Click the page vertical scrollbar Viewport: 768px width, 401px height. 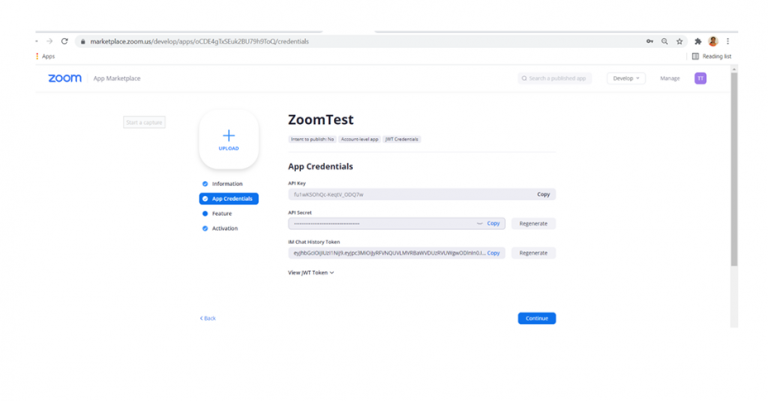[734, 169]
